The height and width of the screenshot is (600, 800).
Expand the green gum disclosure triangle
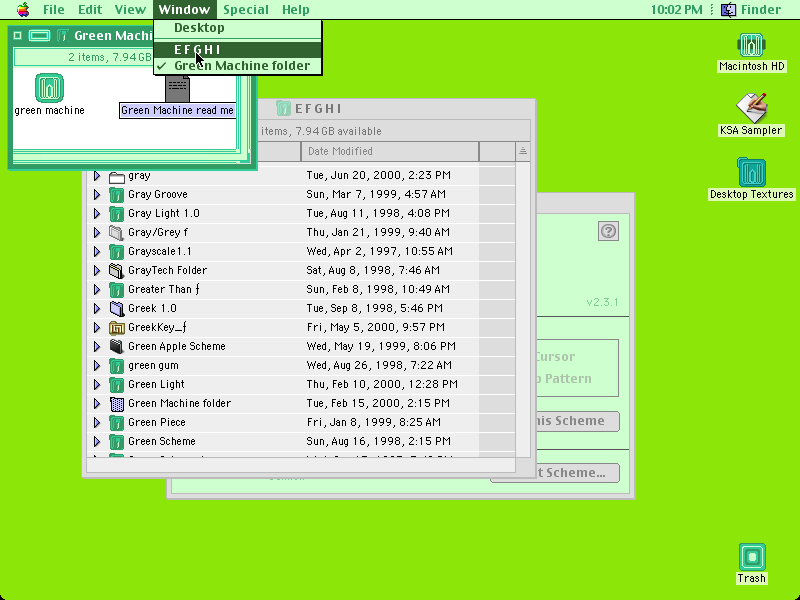[96, 365]
